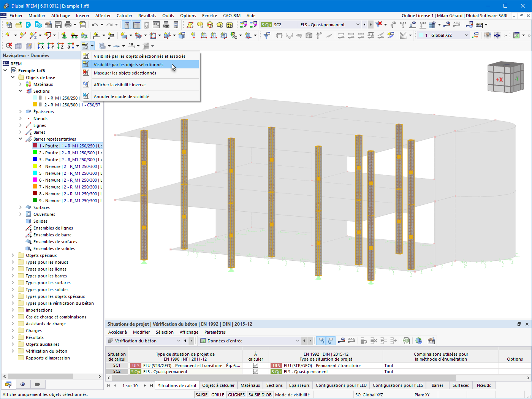
Task: Toggle the tables panel display button
Action: pos(137,25)
